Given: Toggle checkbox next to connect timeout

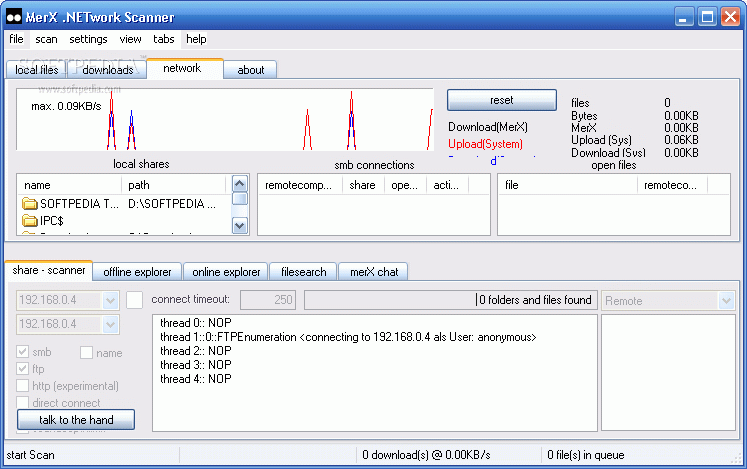Looking at the screenshot, I should 134,300.
